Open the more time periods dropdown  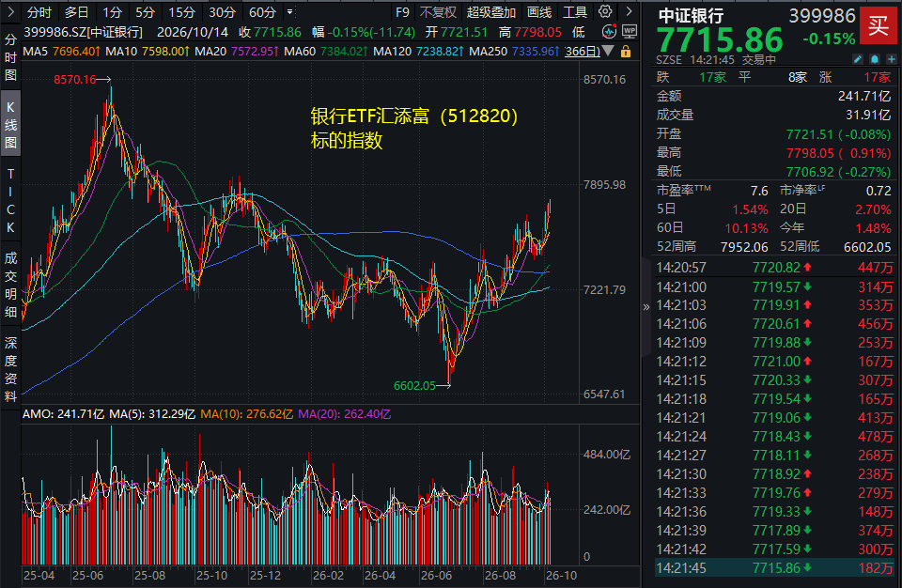(x=290, y=11)
